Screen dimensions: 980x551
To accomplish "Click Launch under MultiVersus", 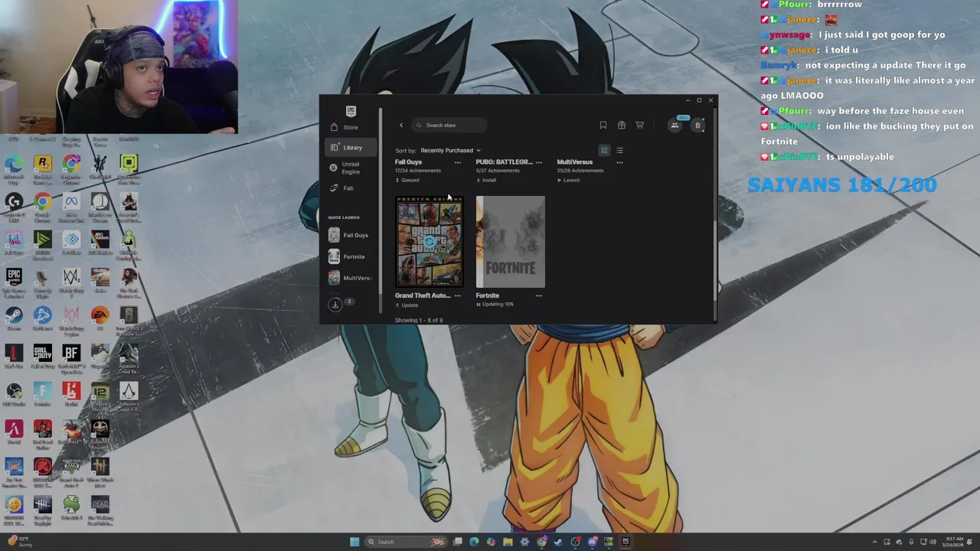I will (568, 181).
